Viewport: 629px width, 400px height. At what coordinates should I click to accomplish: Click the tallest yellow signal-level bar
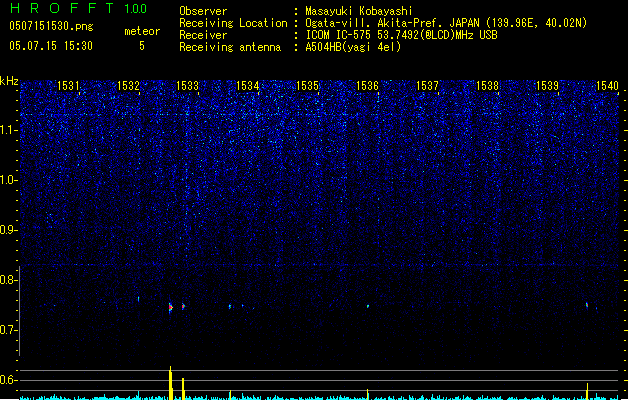pyautogui.click(x=170, y=383)
